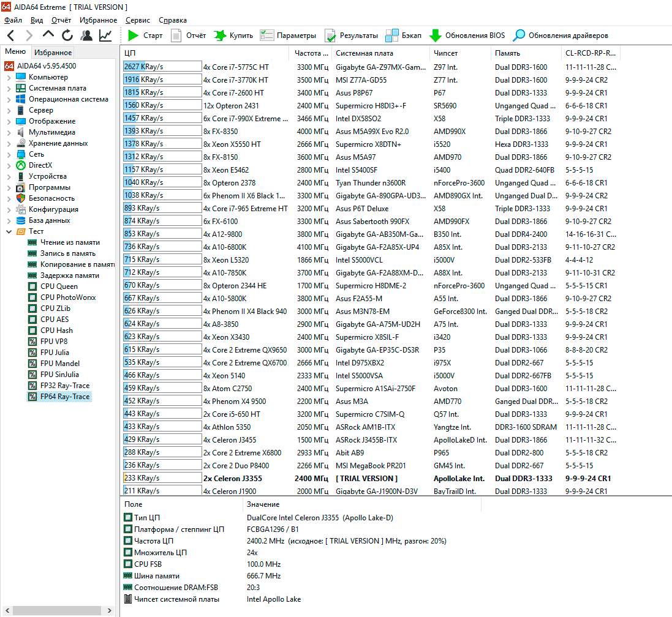Click the user profile icon in toolbar
672x617 pixels.
coord(86,36)
